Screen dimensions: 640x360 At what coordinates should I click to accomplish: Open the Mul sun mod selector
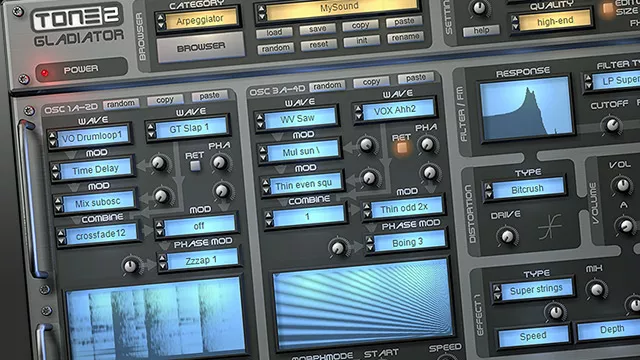(300, 151)
